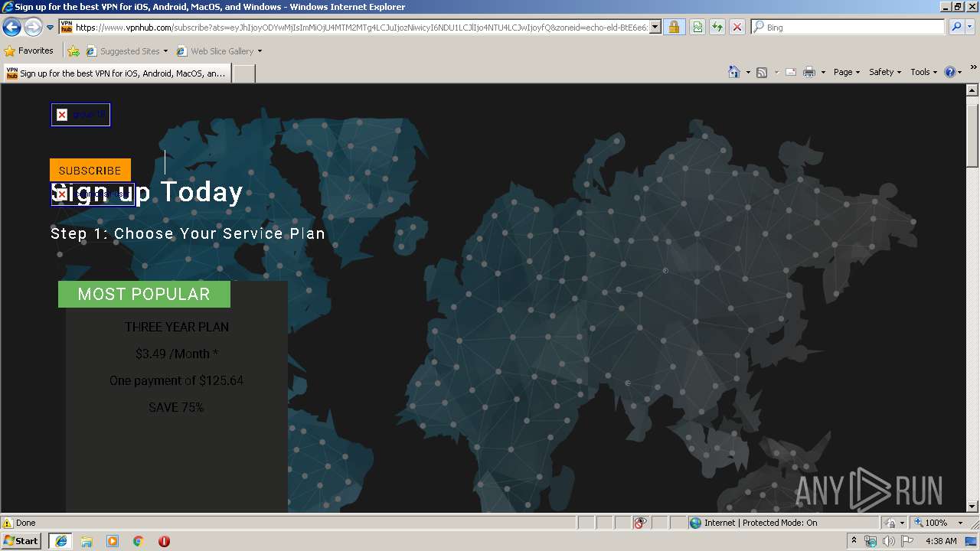Click the 4:38 AM system clock
The width and height of the screenshot is (980, 551).
pos(941,541)
